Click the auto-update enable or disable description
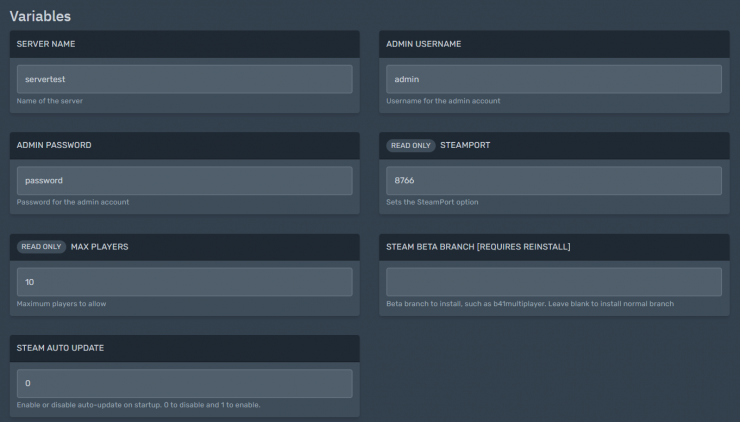 click(138, 405)
